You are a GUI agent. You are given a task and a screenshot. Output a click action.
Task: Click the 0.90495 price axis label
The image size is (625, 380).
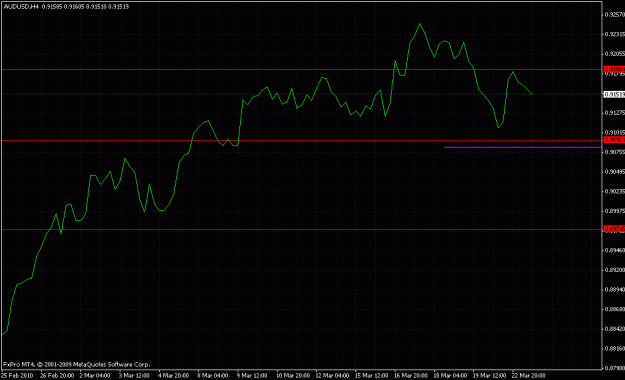[615, 172]
